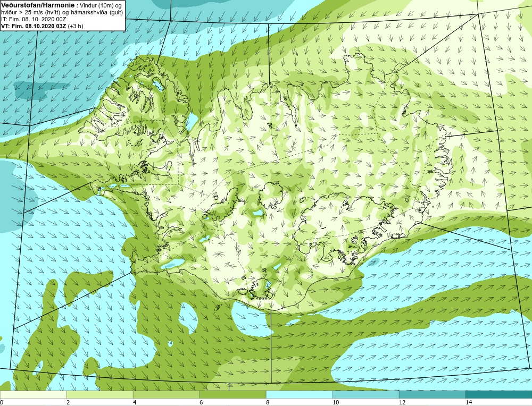Click the Veðurstofan/Harmonie title text
532x406 pixels.
[37, 5]
